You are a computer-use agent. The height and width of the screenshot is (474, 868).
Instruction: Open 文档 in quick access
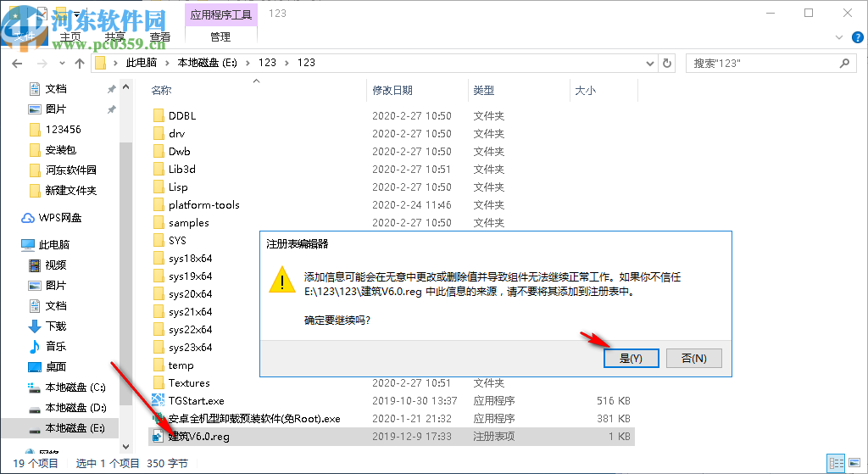point(56,88)
